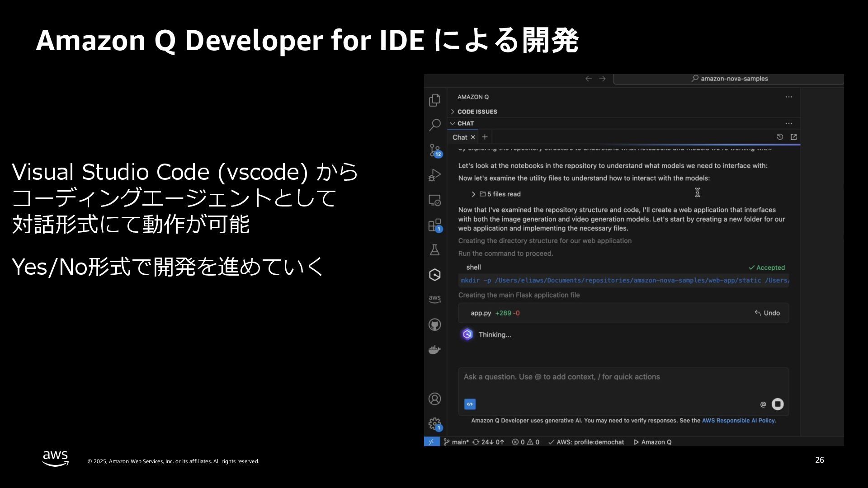Click the chat history clock icon
The height and width of the screenshot is (488, 868).
coord(780,137)
